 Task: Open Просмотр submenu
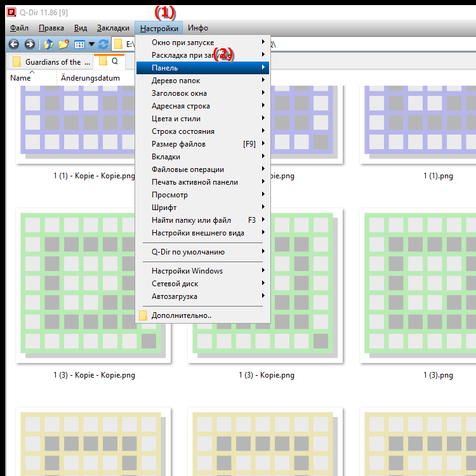[x=203, y=195]
